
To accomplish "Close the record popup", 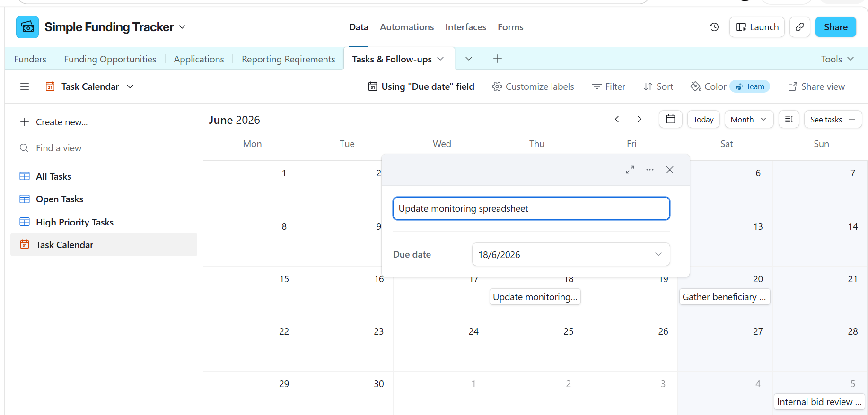I will click(670, 170).
